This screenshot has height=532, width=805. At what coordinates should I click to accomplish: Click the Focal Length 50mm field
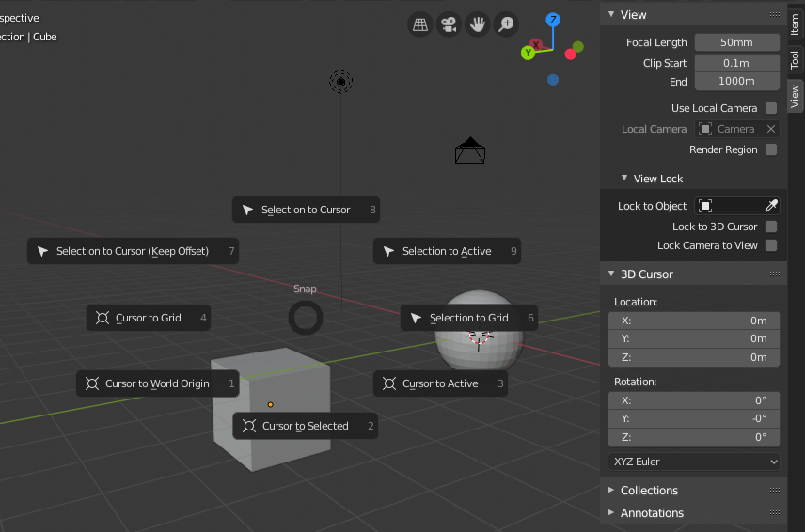pyautogui.click(x=737, y=42)
